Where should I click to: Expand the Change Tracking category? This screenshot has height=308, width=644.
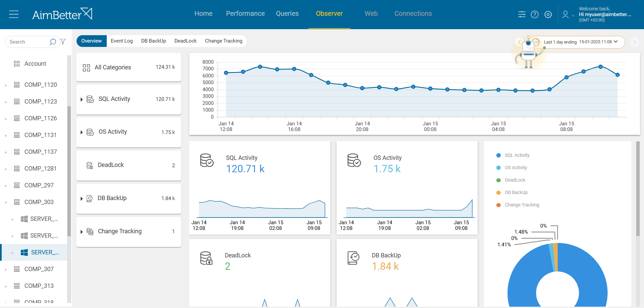pos(82,232)
